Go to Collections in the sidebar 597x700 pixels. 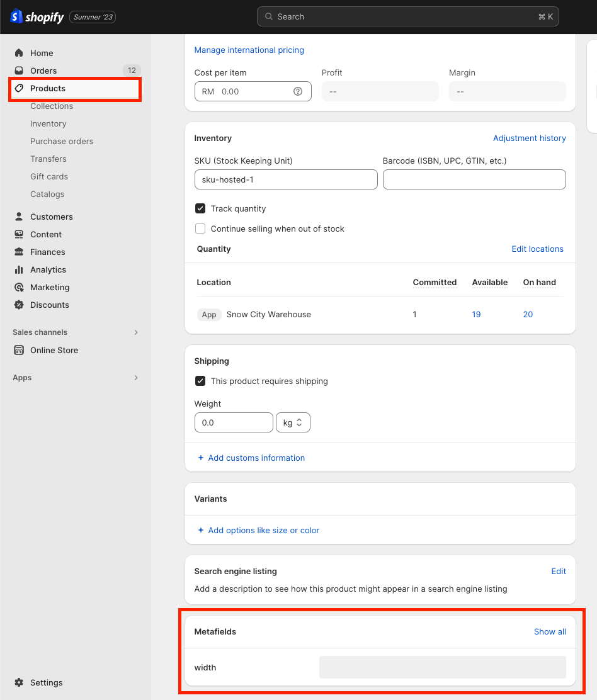(52, 106)
